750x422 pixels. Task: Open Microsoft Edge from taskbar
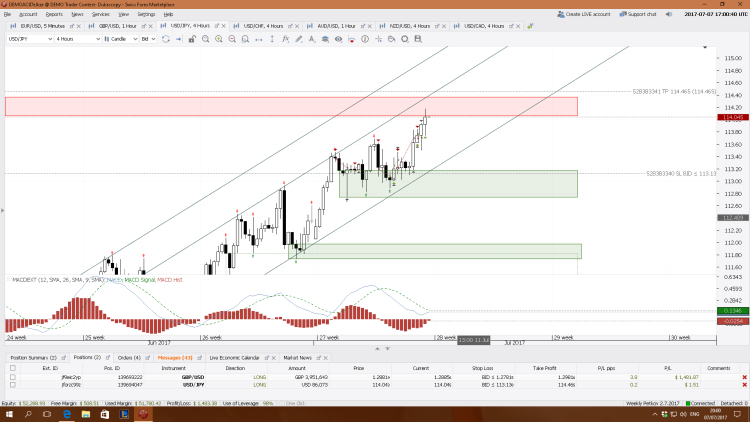click(66, 414)
